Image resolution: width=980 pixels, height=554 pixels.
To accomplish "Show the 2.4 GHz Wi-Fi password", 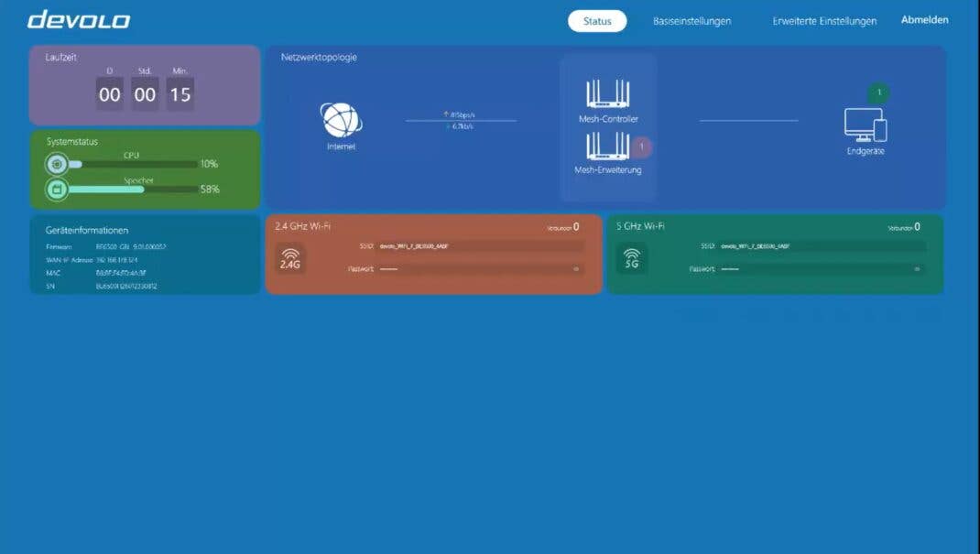I will (x=575, y=269).
